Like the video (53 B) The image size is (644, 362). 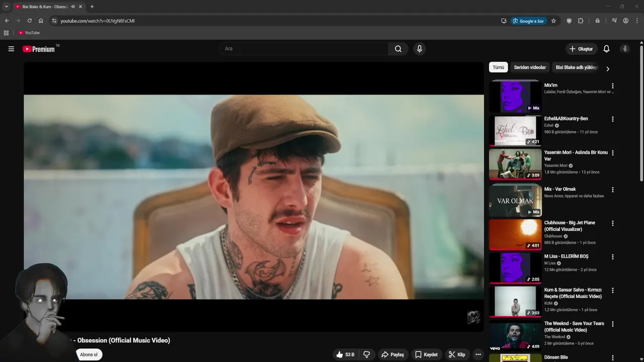345,354
